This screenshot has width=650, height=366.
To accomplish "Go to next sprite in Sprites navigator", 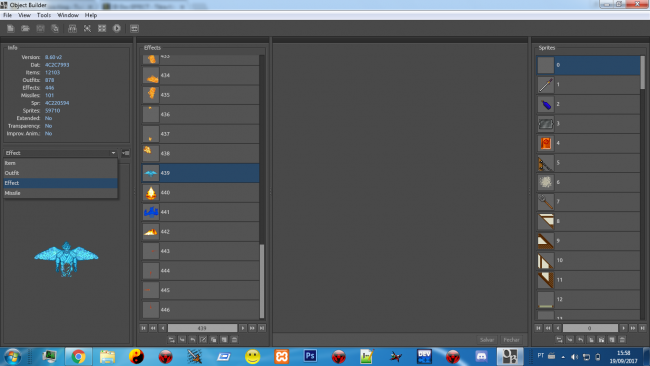I will coord(623,328).
